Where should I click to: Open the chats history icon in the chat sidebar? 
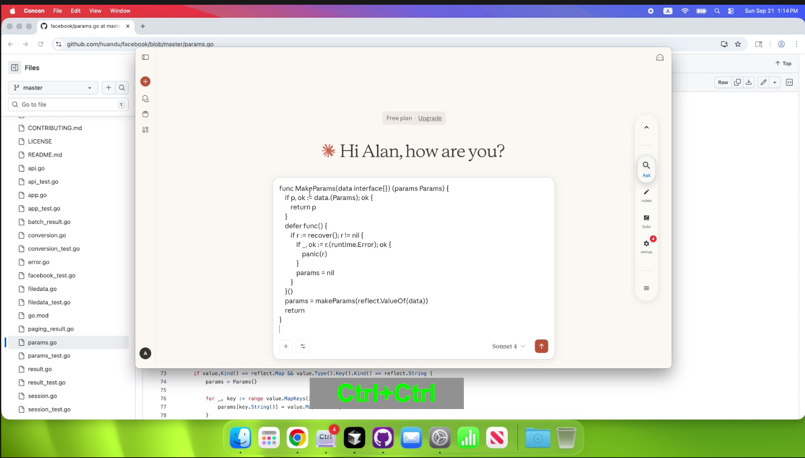click(x=145, y=99)
